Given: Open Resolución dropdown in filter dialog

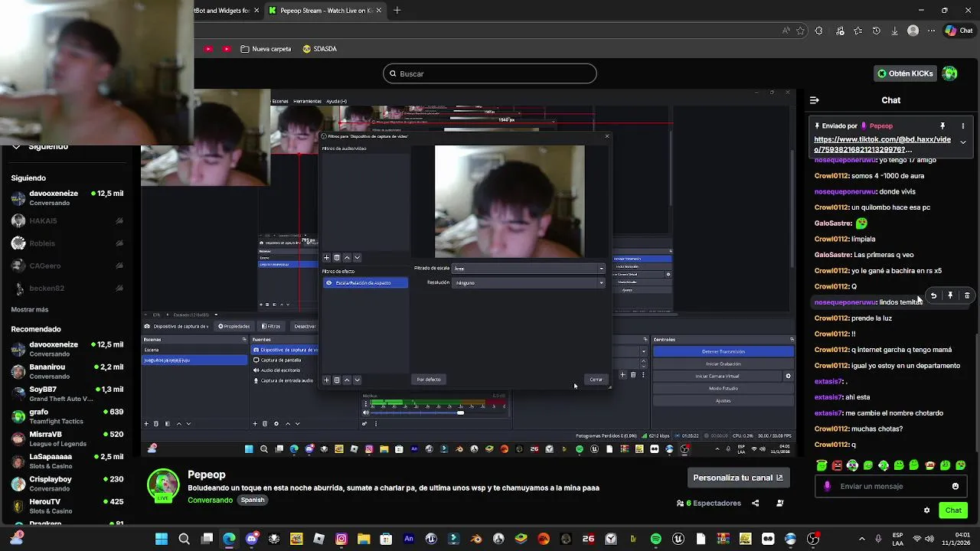Looking at the screenshot, I should click(x=529, y=283).
